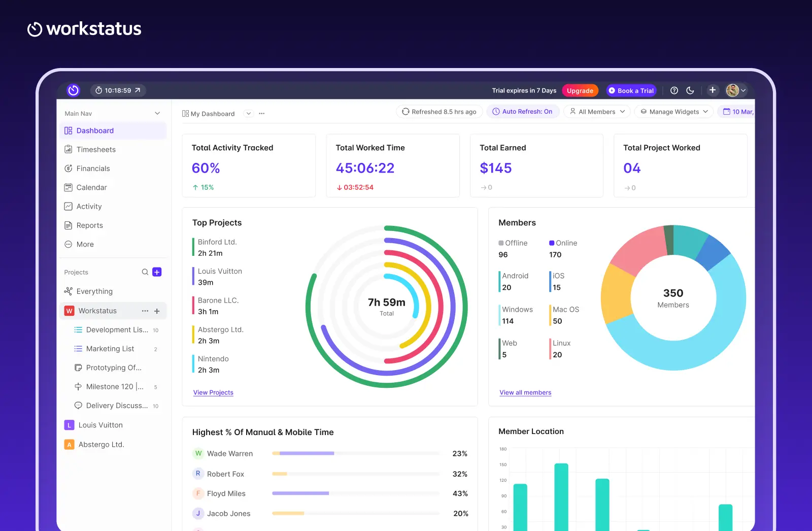The image size is (812, 531).
Task: Click View all members link
Action: click(525, 392)
